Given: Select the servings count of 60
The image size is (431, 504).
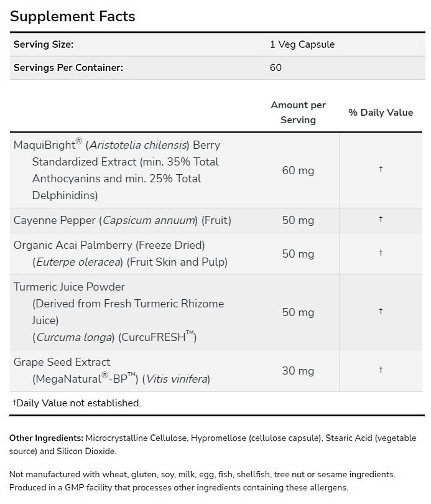Looking at the screenshot, I should (x=276, y=67).
